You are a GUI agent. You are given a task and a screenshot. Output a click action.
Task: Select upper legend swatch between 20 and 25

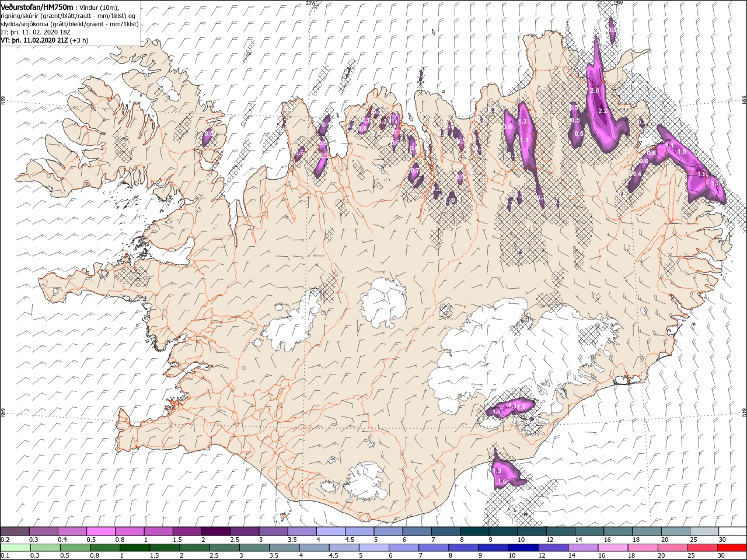click(x=675, y=531)
